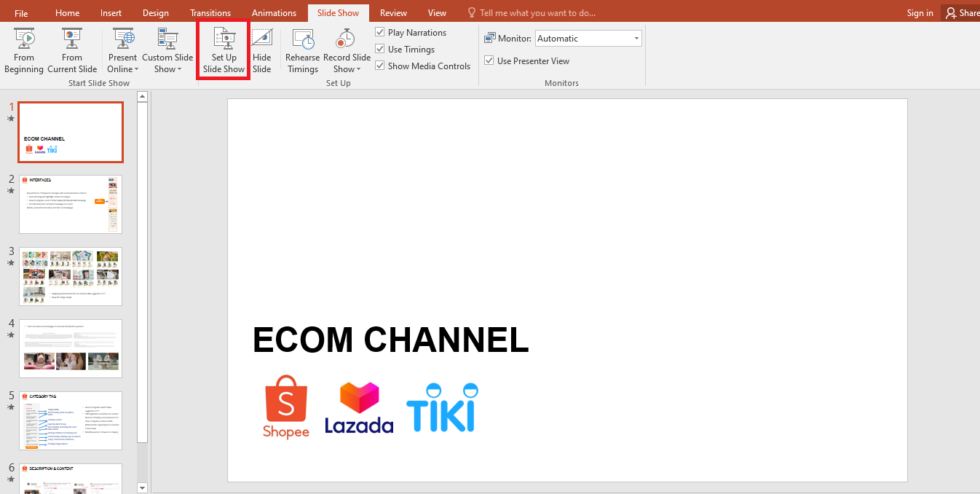Disable Use Presenter View
The image size is (980, 494).
pos(489,60)
